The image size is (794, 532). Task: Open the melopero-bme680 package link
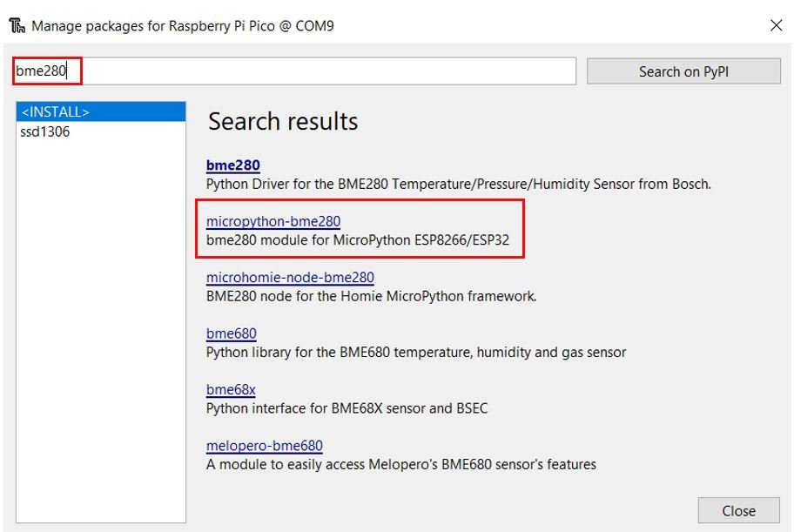click(265, 445)
